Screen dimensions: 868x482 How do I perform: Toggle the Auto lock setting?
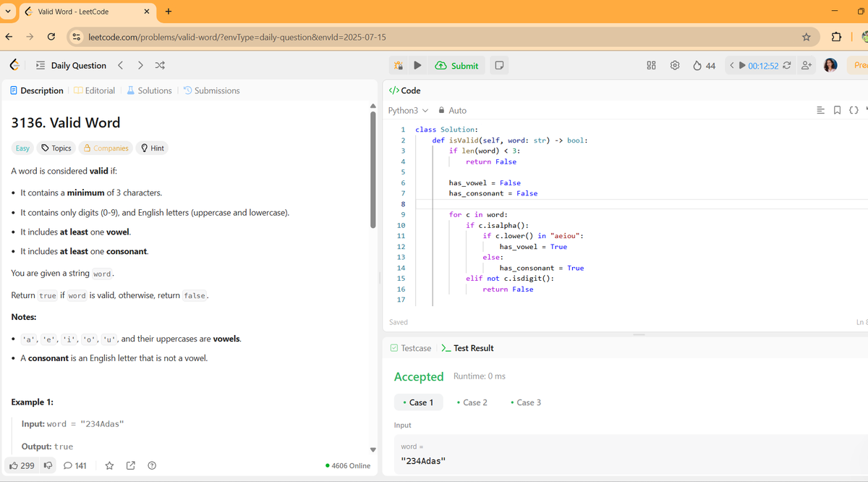pos(452,111)
